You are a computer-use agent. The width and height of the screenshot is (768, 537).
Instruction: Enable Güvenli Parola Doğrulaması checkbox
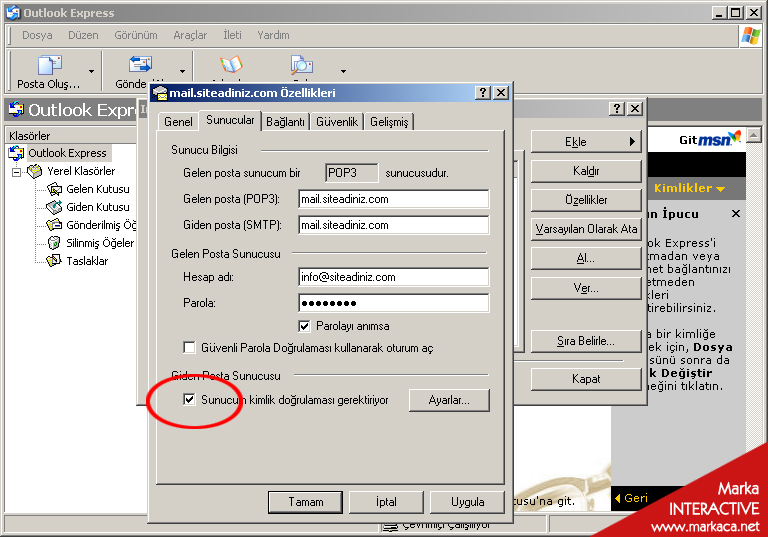click(189, 347)
